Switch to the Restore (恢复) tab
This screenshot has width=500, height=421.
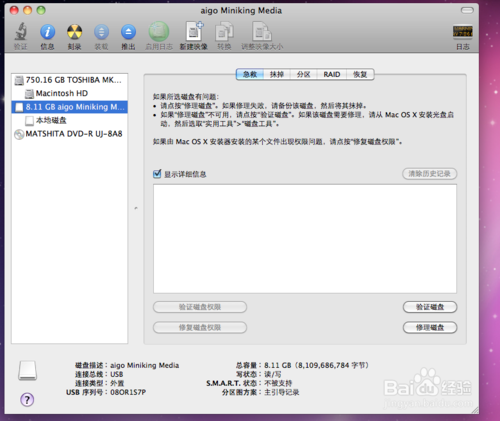click(x=360, y=74)
